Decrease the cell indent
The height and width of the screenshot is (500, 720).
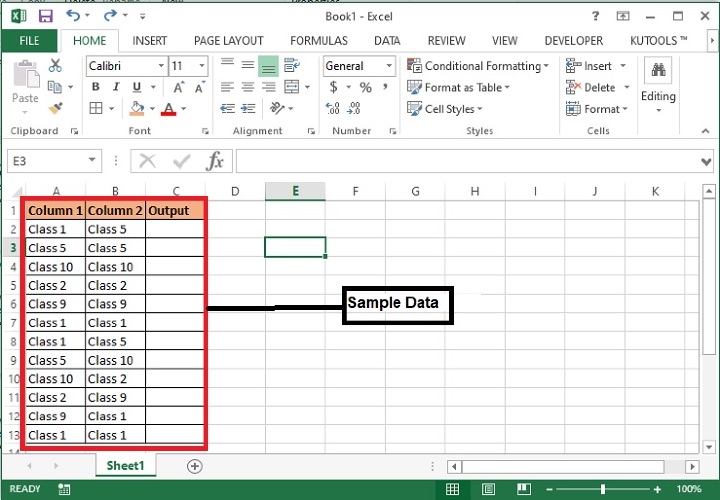pyautogui.click(x=227, y=108)
